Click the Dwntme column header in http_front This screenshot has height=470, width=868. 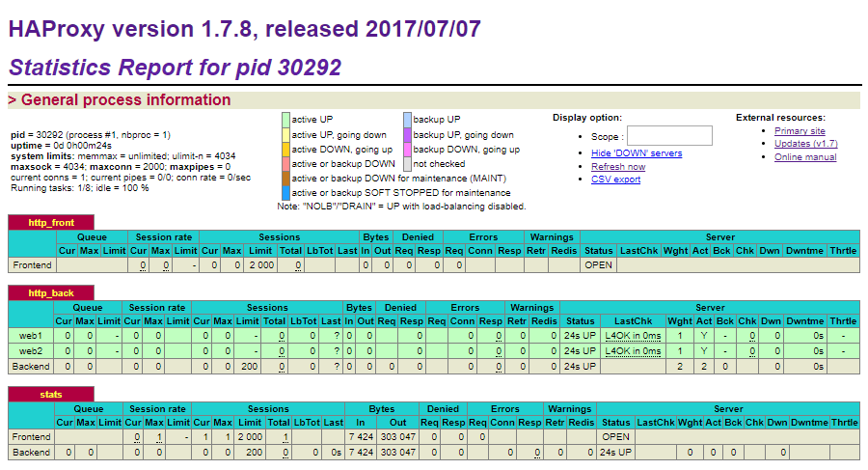pyautogui.click(x=804, y=251)
